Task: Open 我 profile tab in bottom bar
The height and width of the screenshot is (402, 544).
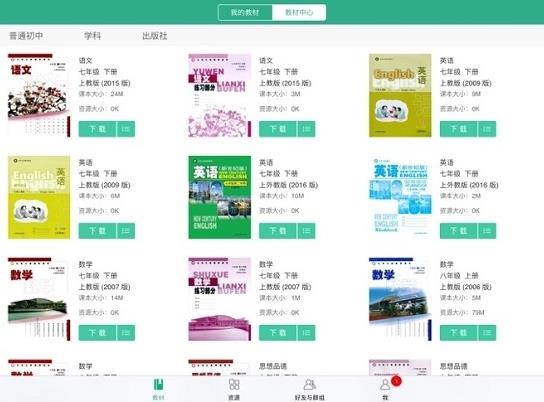Action: [x=385, y=390]
